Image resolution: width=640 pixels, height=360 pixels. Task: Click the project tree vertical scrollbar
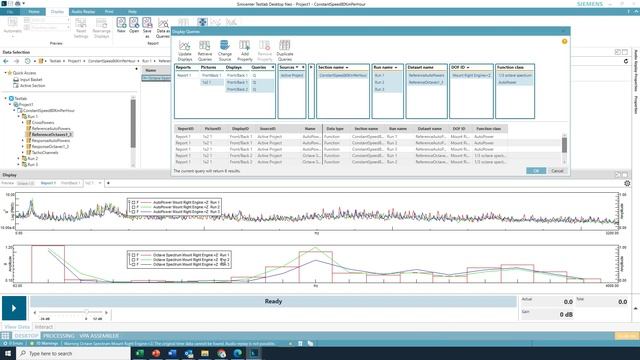(133, 123)
